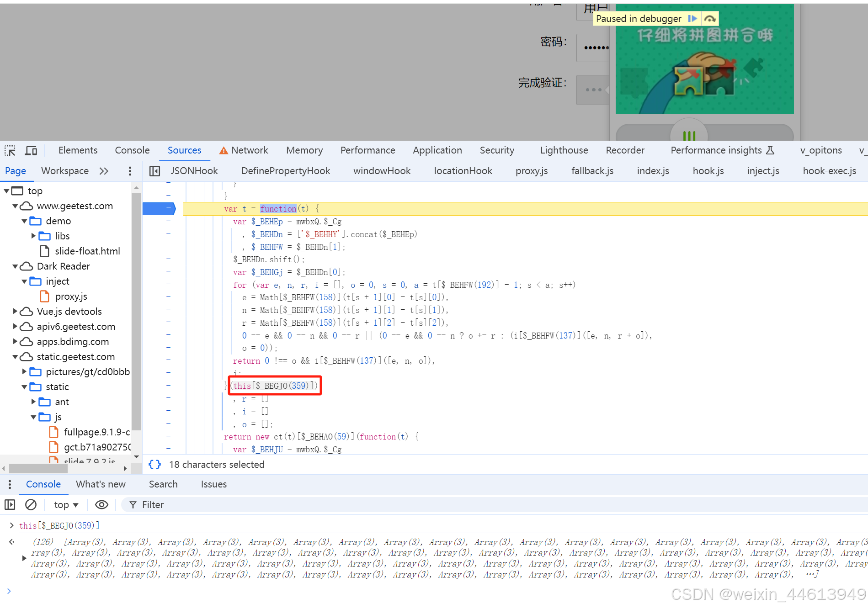
Task: Expand the apiv6.geetest.com node
Action: (15, 326)
